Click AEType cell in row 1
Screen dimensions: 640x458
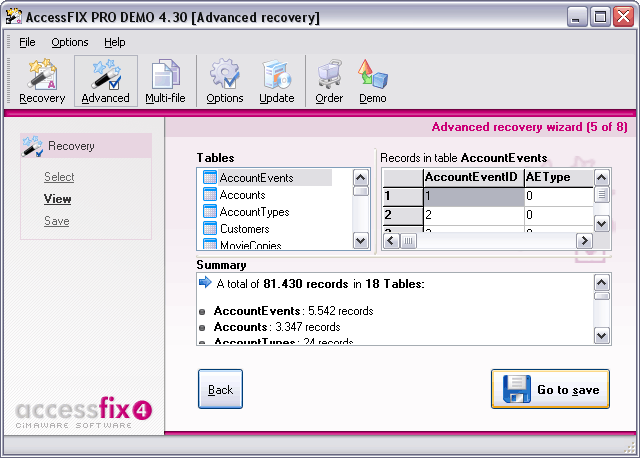(x=559, y=196)
